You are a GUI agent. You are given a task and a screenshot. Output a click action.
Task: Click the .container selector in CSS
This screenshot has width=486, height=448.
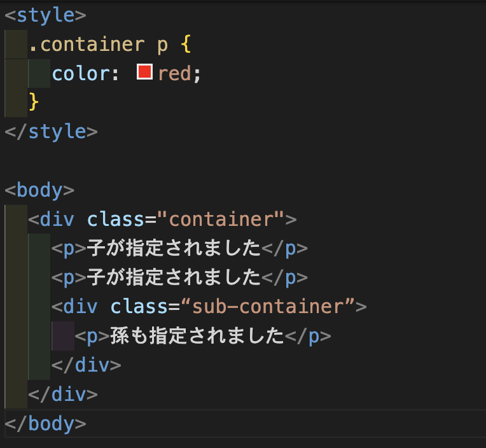[x=86, y=44]
